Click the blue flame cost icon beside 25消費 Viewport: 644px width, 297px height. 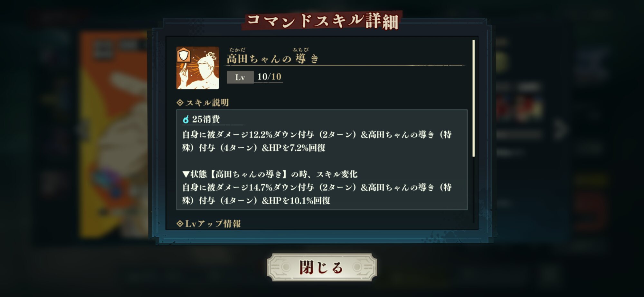click(186, 119)
